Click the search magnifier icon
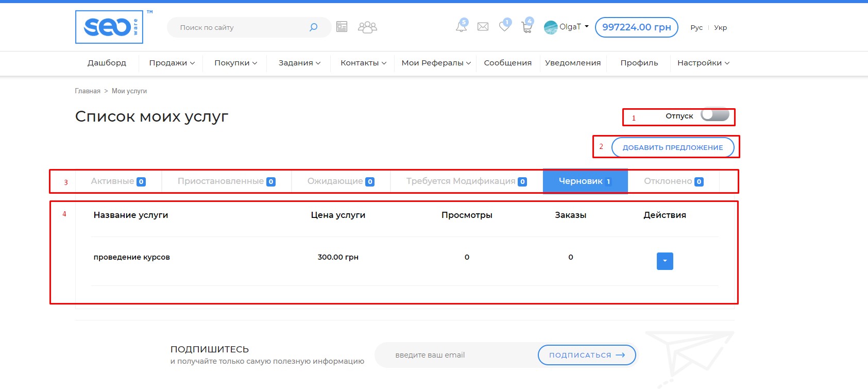868x389 pixels. point(313,27)
